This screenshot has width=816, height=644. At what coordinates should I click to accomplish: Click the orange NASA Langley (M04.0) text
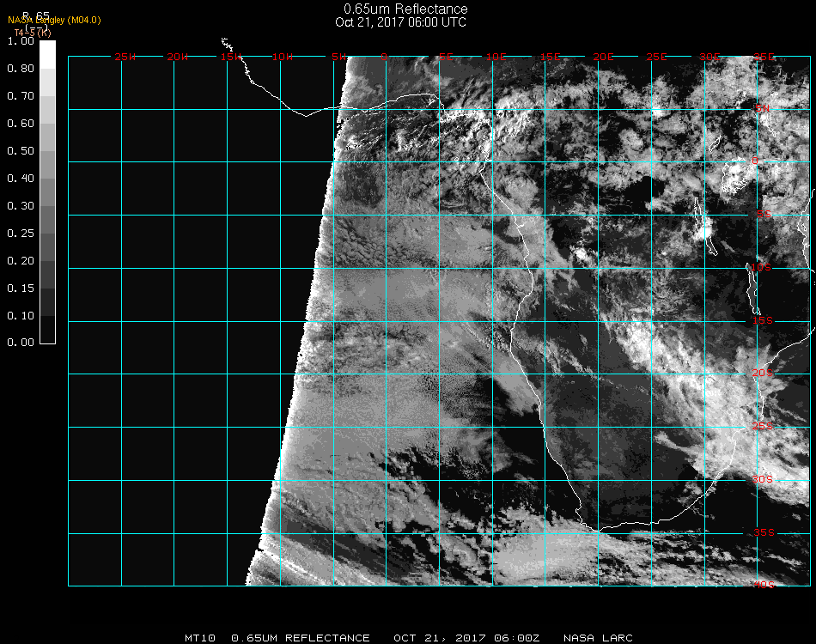(54, 20)
